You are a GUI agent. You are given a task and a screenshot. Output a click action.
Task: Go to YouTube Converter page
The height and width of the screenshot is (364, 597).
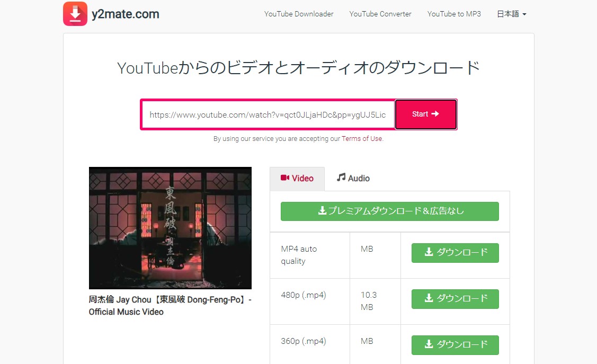pyautogui.click(x=380, y=14)
